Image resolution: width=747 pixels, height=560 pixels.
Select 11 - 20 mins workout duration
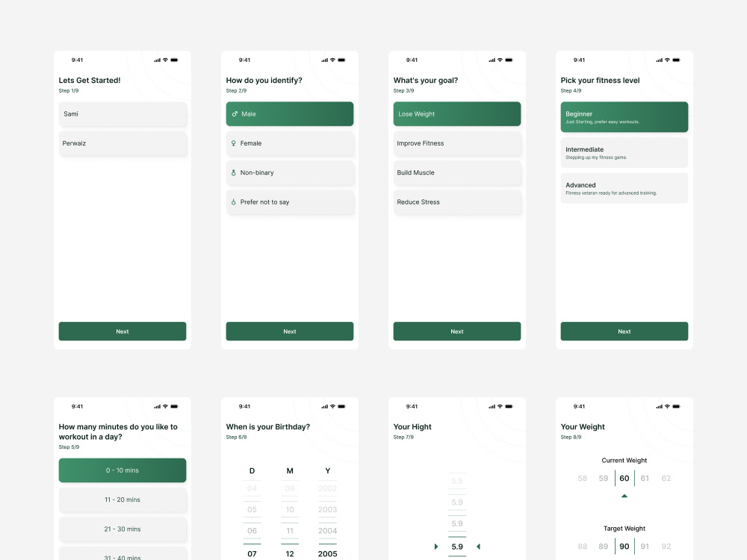[123, 500]
